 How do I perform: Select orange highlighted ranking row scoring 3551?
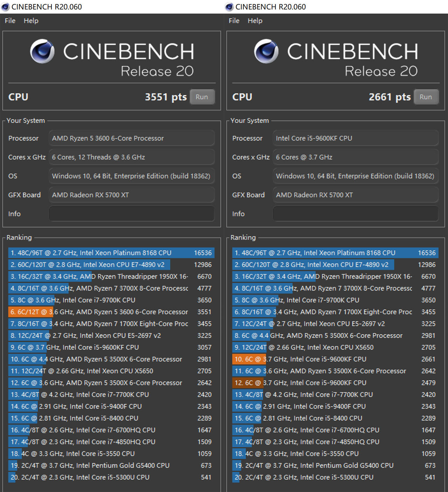[x=111, y=312]
